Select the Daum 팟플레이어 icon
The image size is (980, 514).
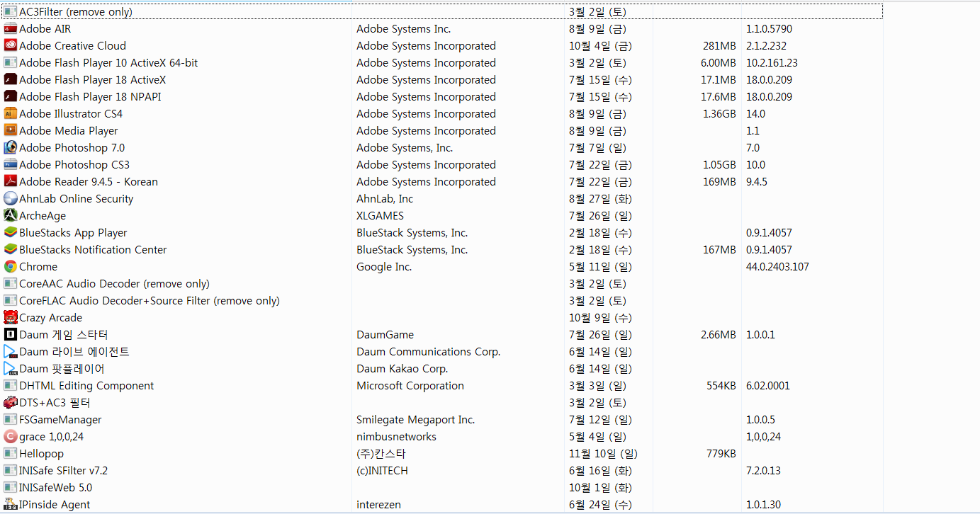point(10,369)
